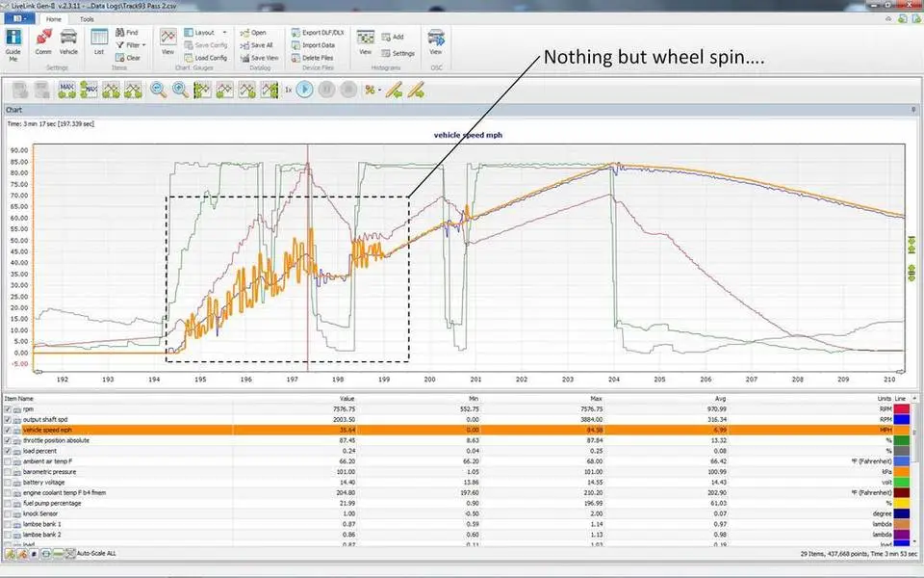Switch to the Tools ribbon tab
Image resolution: width=924 pixels, height=578 pixels.
(87, 19)
